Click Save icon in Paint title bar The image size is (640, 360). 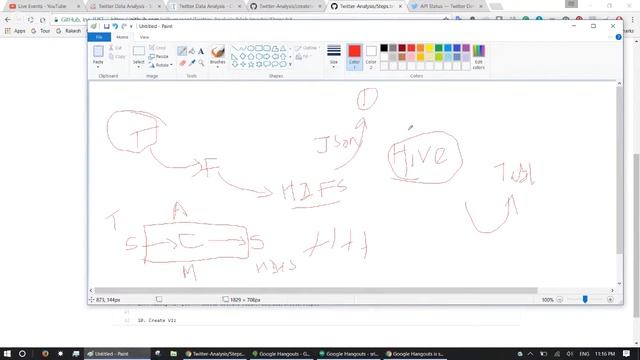pyautogui.click(x=107, y=26)
